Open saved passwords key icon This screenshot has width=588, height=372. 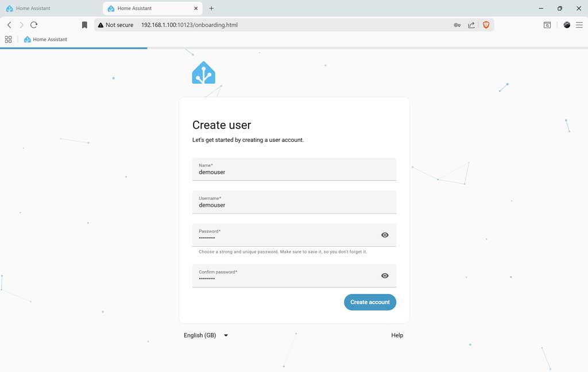457,25
